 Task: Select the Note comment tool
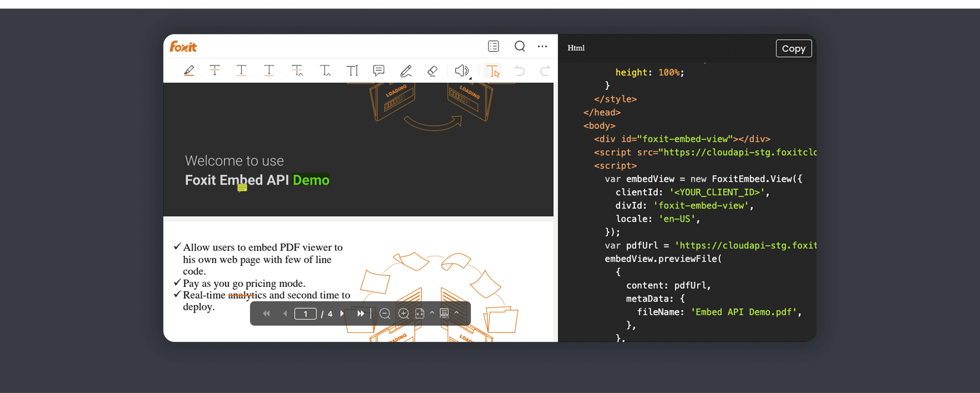[x=378, y=70]
